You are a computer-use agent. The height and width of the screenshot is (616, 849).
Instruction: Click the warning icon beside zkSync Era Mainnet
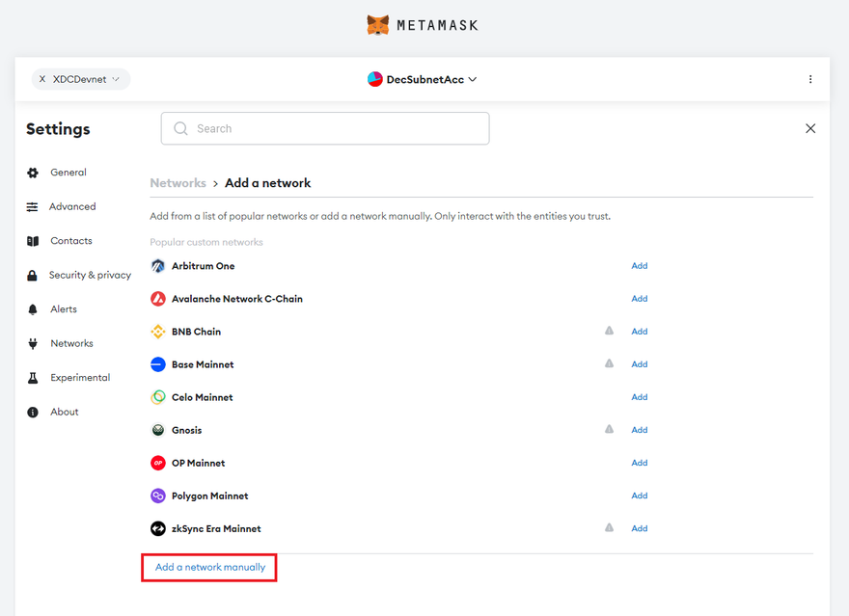pos(609,527)
